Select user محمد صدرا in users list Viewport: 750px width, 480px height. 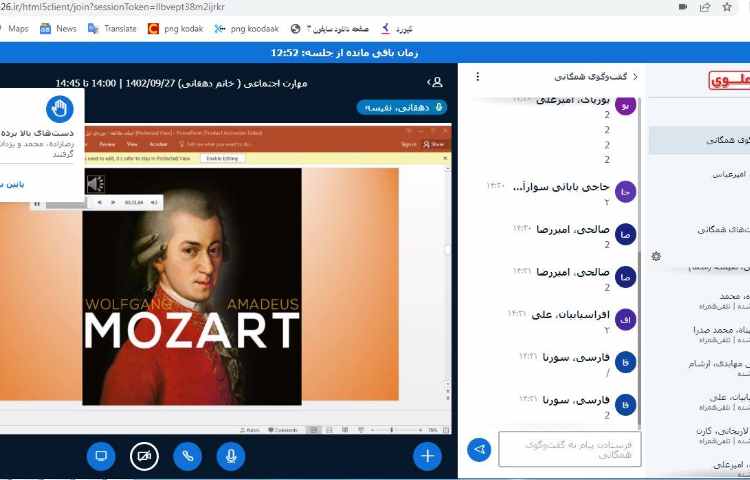tap(720, 335)
